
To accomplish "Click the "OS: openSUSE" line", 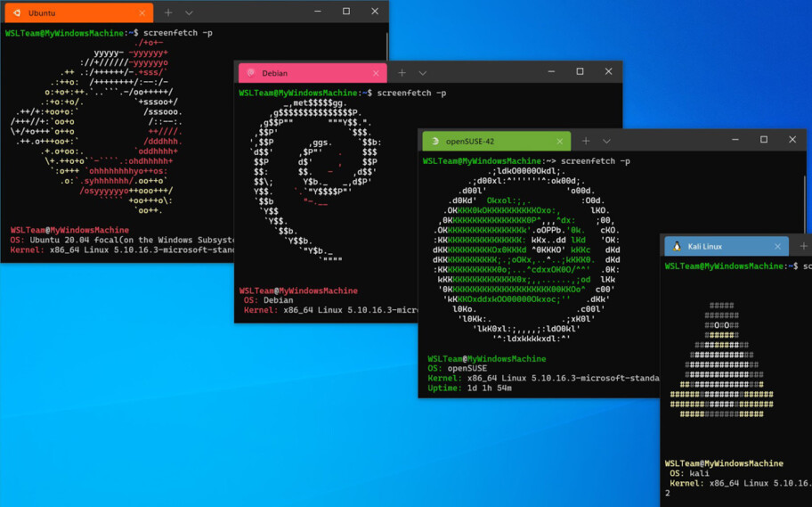I will click(x=458, y=369).
